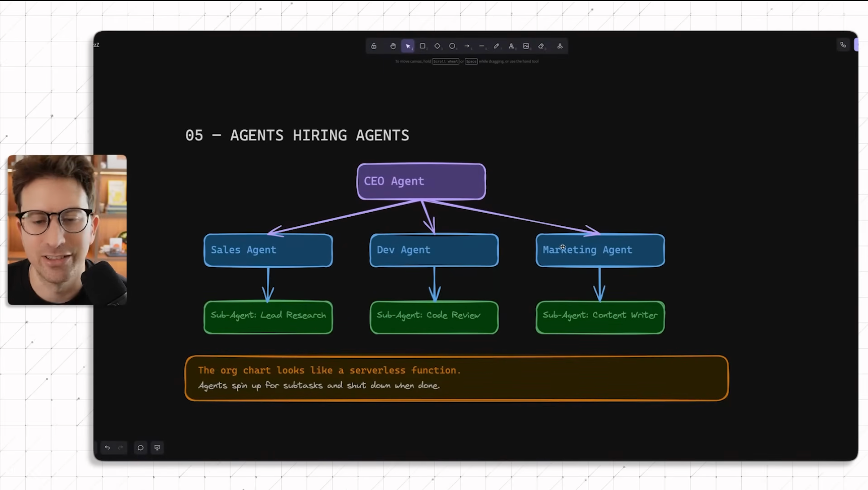Undo the last canvas action
The height and width of the screenshot is (490, 868).
point(107,448)
